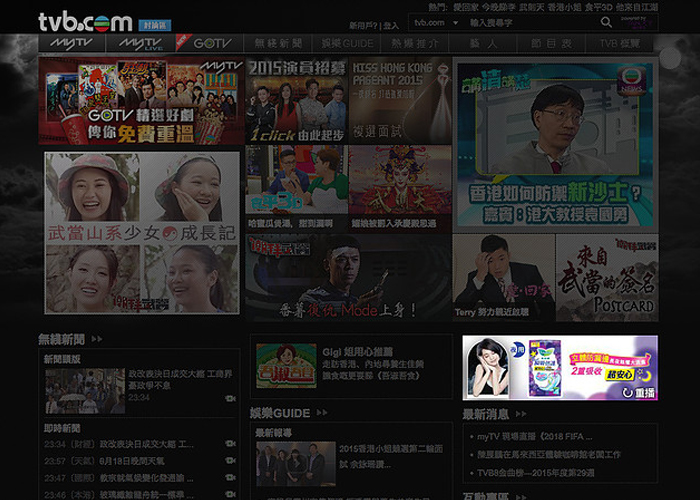Click video camera icon beside 新聞頭版 story
The image size is (700, 500).
[230, 397]
